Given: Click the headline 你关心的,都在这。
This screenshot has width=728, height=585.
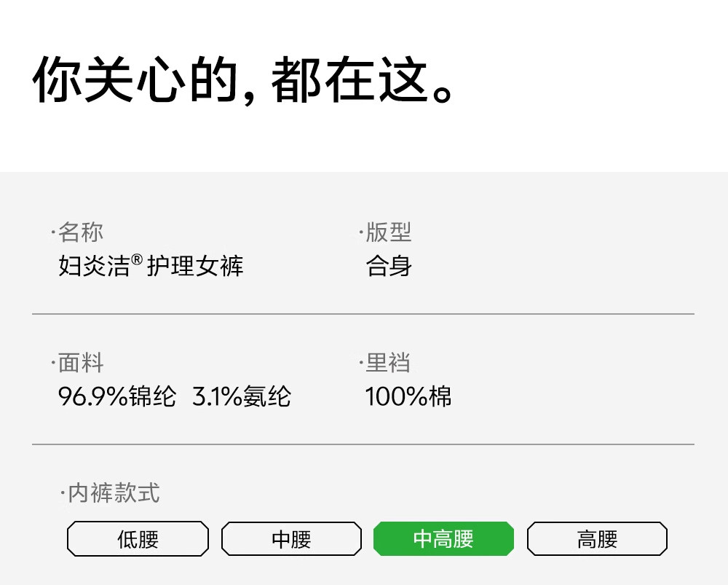Looking at the screenshot, I should pyautogui.click(x=245, y=80).
